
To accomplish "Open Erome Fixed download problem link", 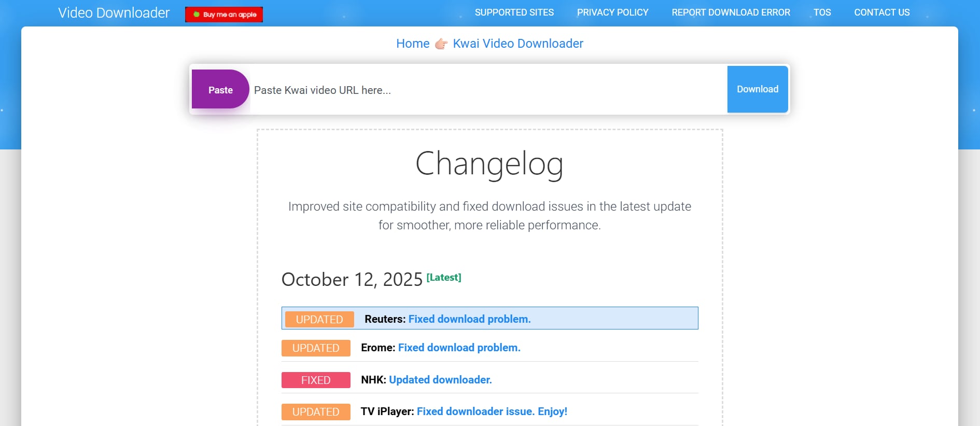I will coord(459,348).
